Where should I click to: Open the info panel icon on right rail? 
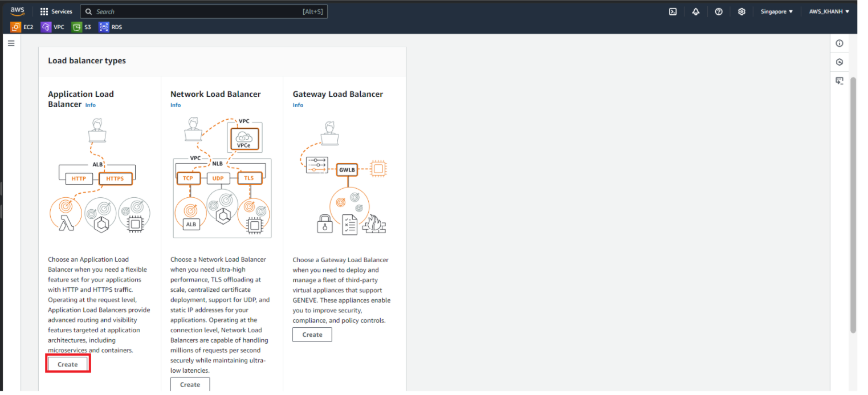coord(840,43)
